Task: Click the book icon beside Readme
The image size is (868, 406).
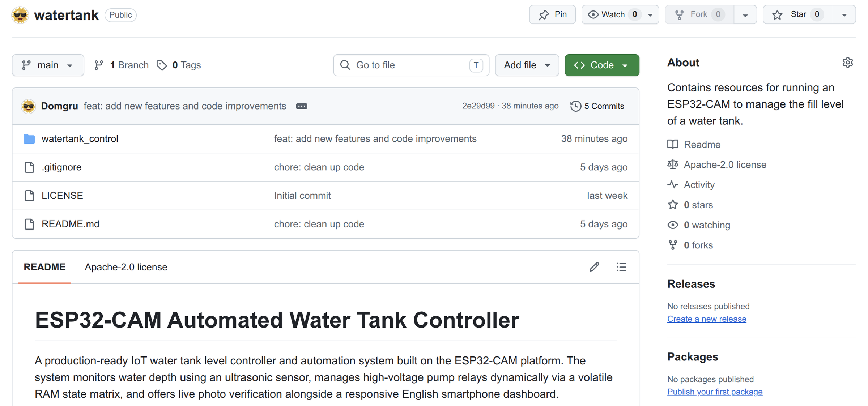Action: coord(673,144)
